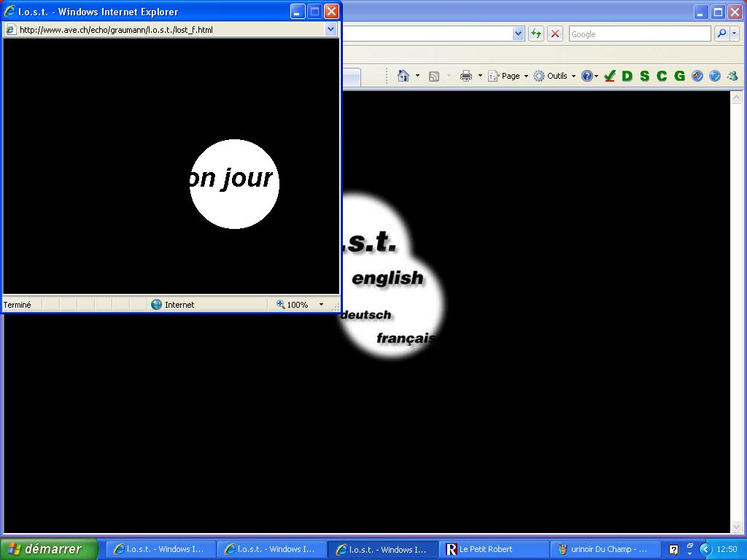Click the 12:50 system clock
747x560 pixels.
pos(727,550)
